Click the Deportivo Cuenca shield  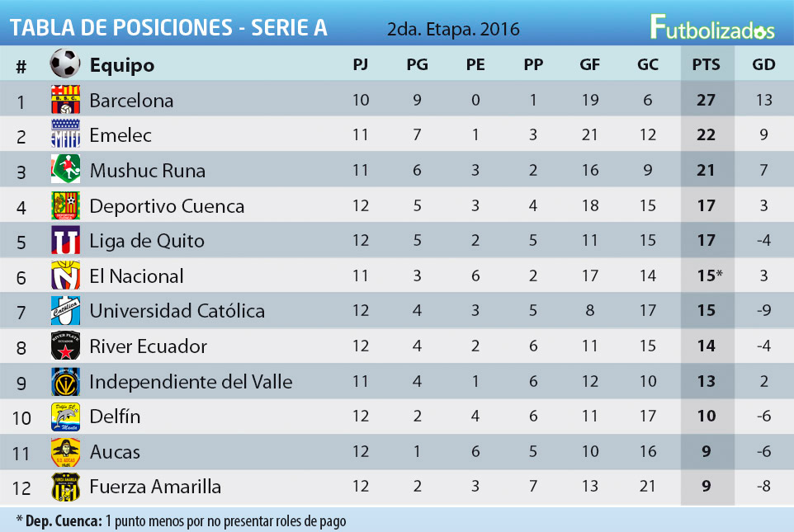tap(65, 205)
